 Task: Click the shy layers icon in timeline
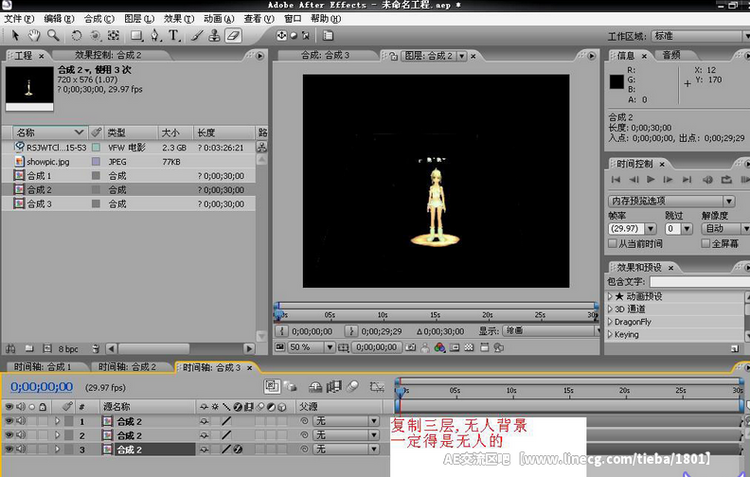point(315,387)
